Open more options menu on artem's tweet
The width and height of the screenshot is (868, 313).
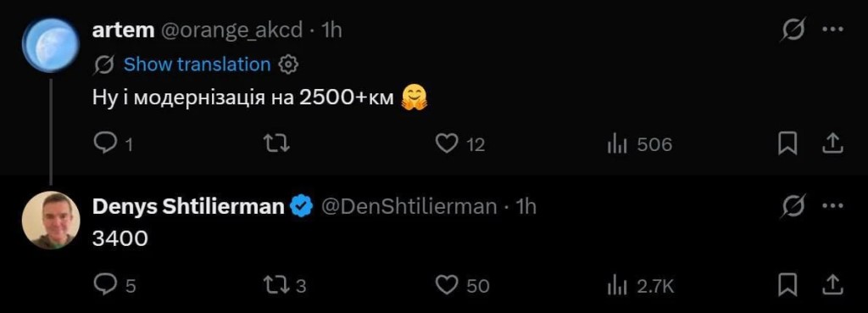[x=832, y=30]
